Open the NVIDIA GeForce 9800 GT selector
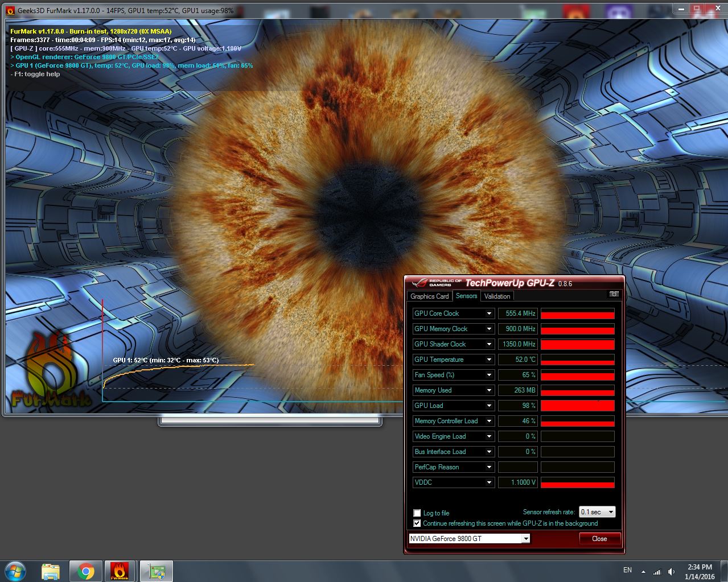 [470, 538]
